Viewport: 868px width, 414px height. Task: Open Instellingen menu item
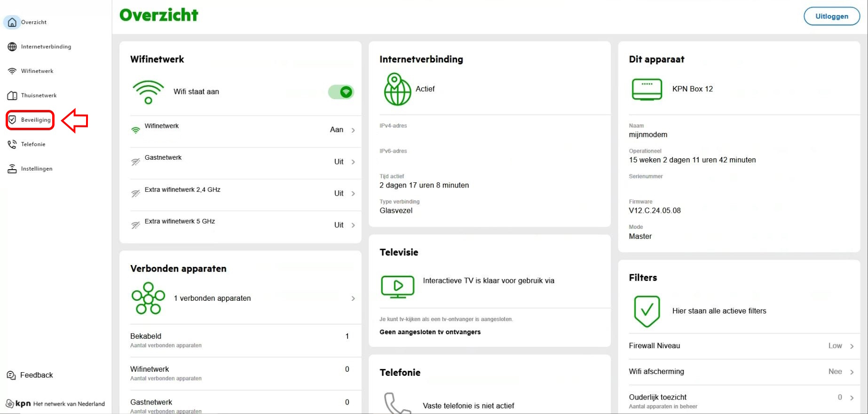[x=37, y=169]
